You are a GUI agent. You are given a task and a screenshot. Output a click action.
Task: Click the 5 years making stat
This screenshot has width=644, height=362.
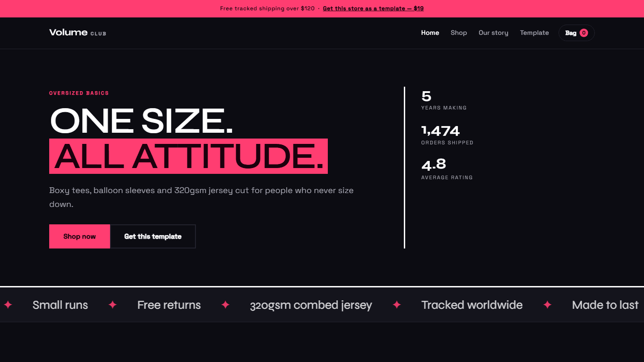tap(444, 100)
